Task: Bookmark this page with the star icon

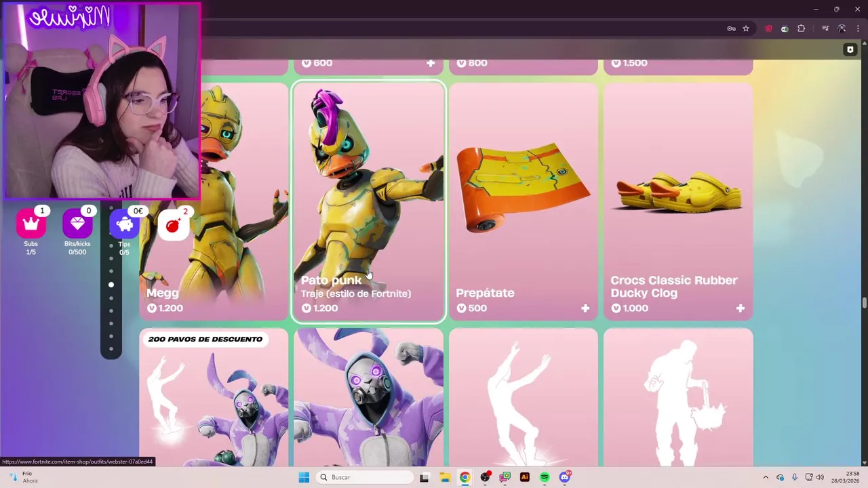Action: [x=746, y=28]
